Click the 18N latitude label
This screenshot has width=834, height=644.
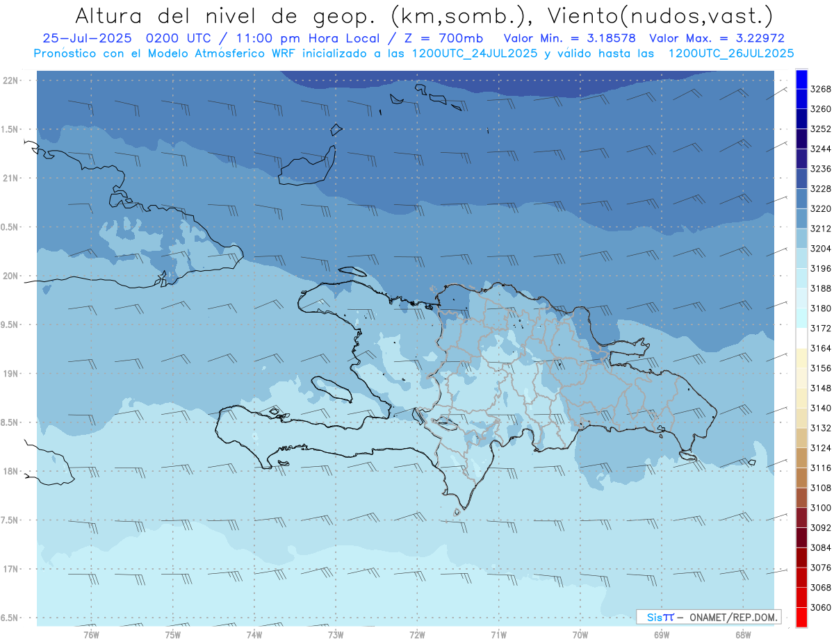11,472
